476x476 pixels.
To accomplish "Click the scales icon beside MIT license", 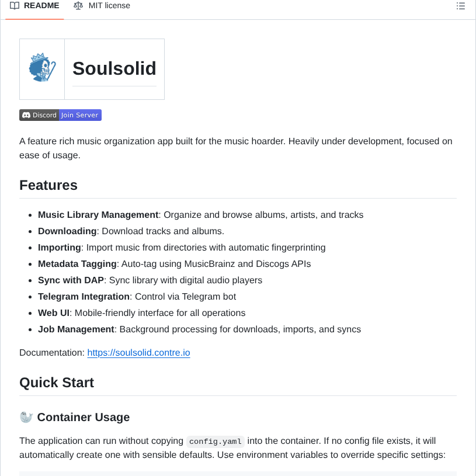I will (78, 6).
